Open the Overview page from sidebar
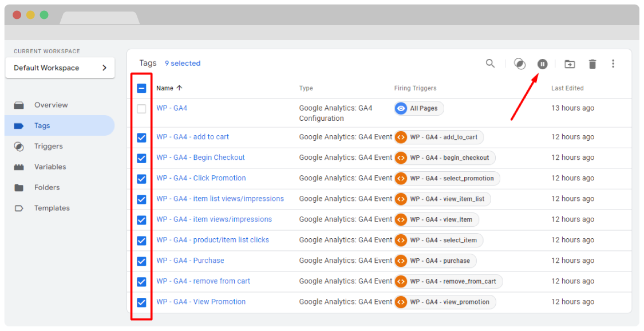The height and width of the screenshot is (331, 644). tap(50, 105)
